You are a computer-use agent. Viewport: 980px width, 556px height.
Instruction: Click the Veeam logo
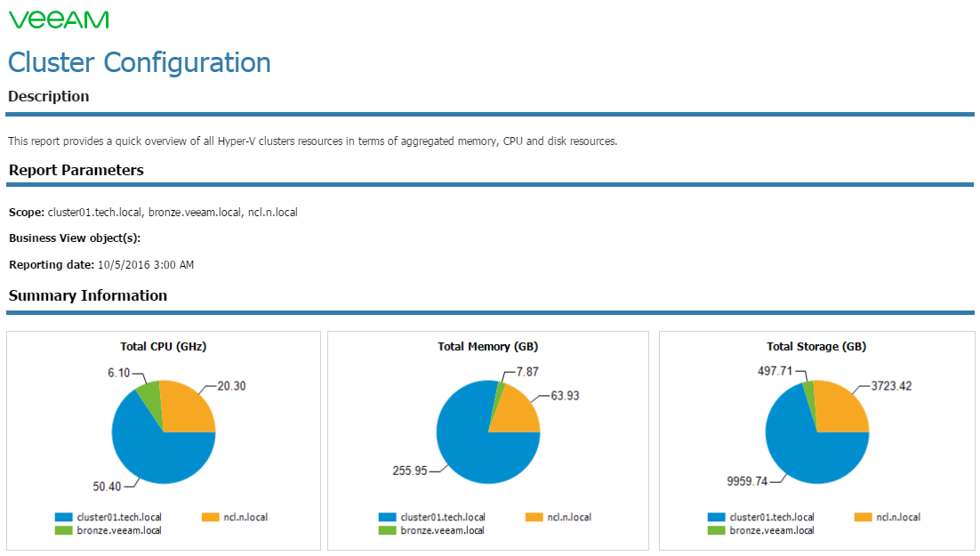59,20
